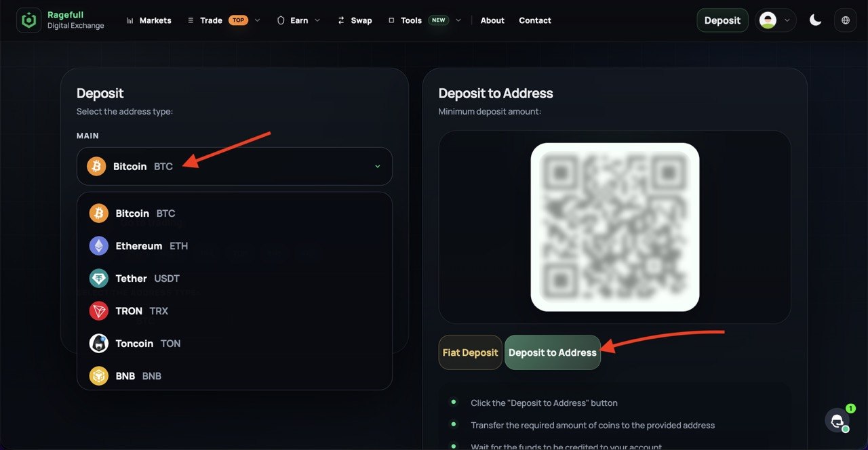This screenshot has width=868, height=450.
Task: Click the chevron in coin selector
Action: 378,166
